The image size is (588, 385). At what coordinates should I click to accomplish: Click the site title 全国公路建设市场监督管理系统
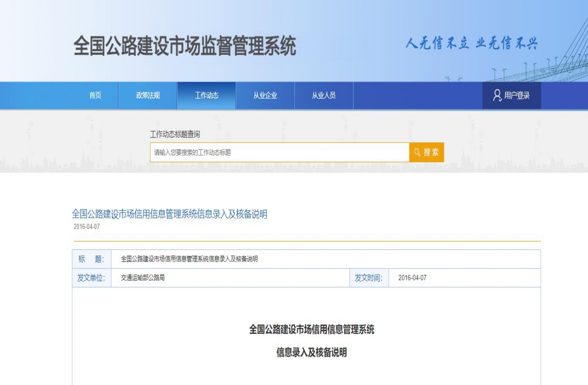point(185,46)
